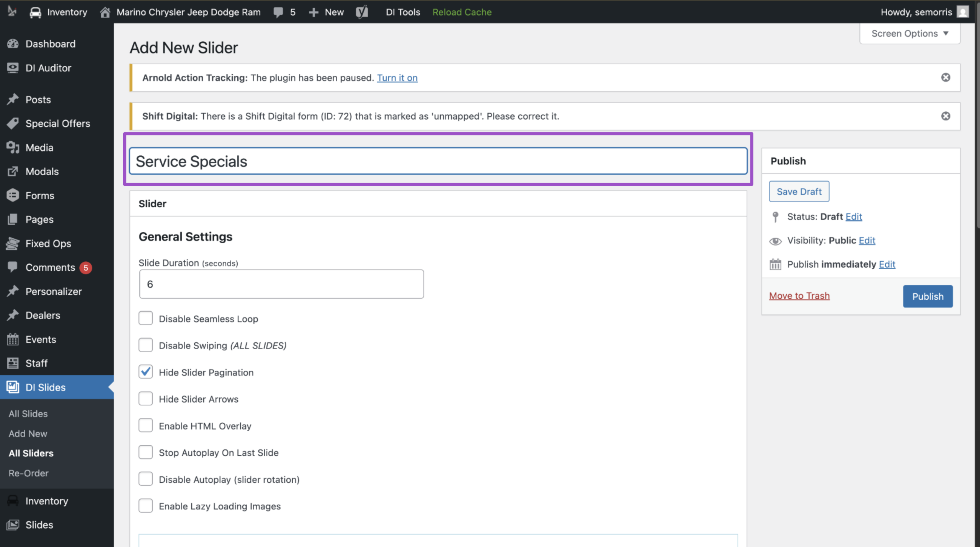
Task: Dismiss the Shift Digital notice
Action: click(x=946, y=116)
